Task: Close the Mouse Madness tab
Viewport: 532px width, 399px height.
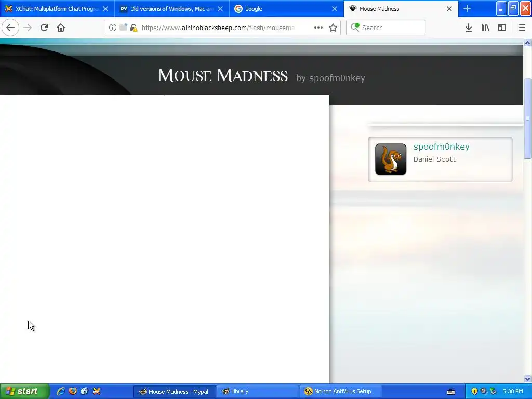Action: pos(449,9)
